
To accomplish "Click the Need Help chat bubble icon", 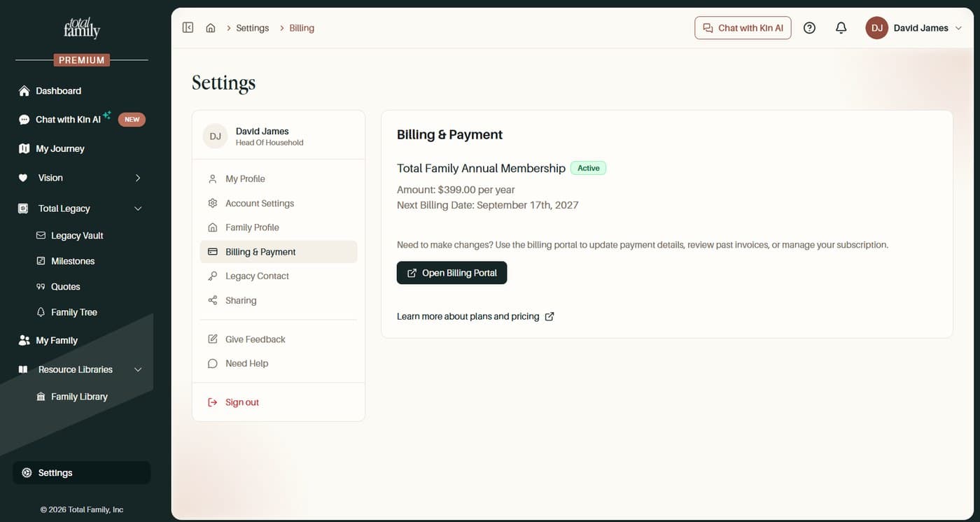I will click(213, 364).
